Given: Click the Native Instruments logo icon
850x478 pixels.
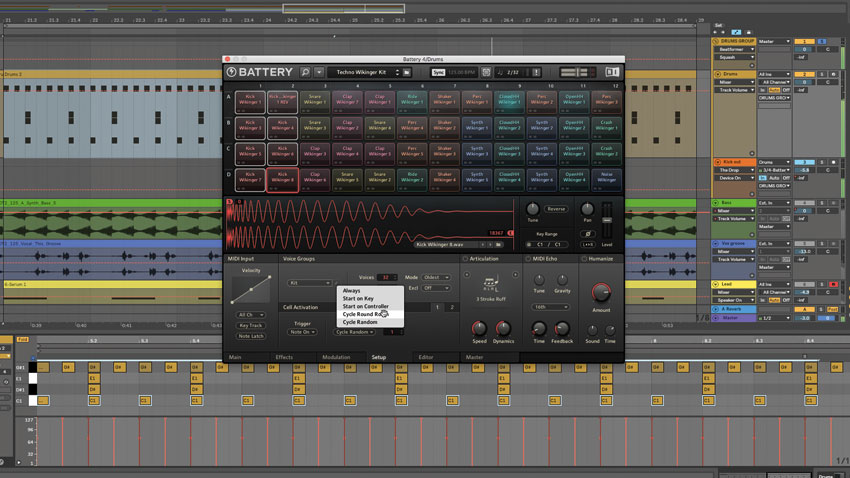Looking at the screenshot, I should [x=611, y=72].
